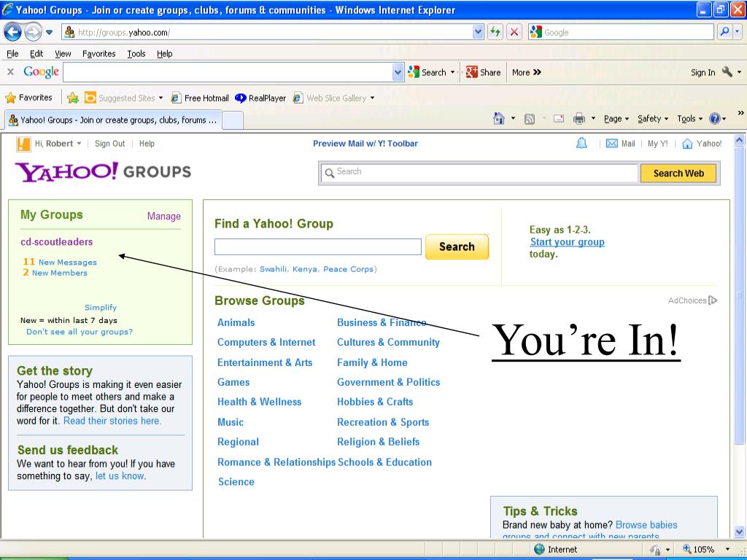Open the Free Hotmail favorite link
This screenshot has width=747, height=560.
200,98
